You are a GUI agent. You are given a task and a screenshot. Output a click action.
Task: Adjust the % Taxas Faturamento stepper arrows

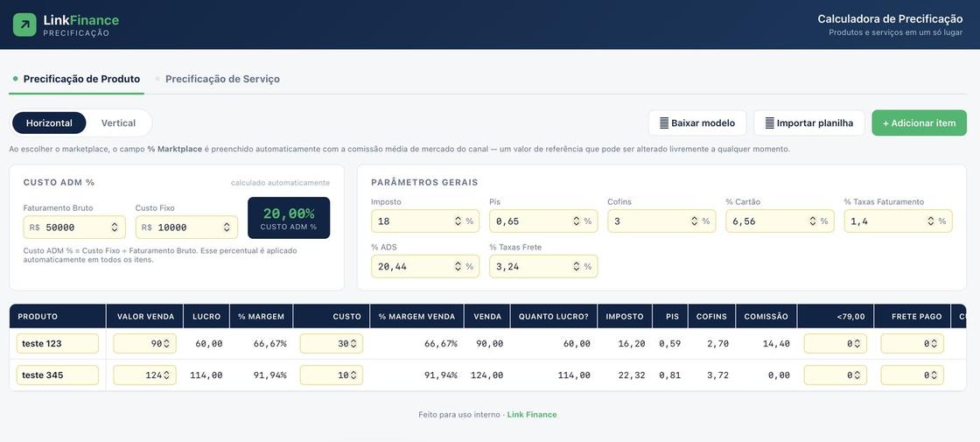931,221
